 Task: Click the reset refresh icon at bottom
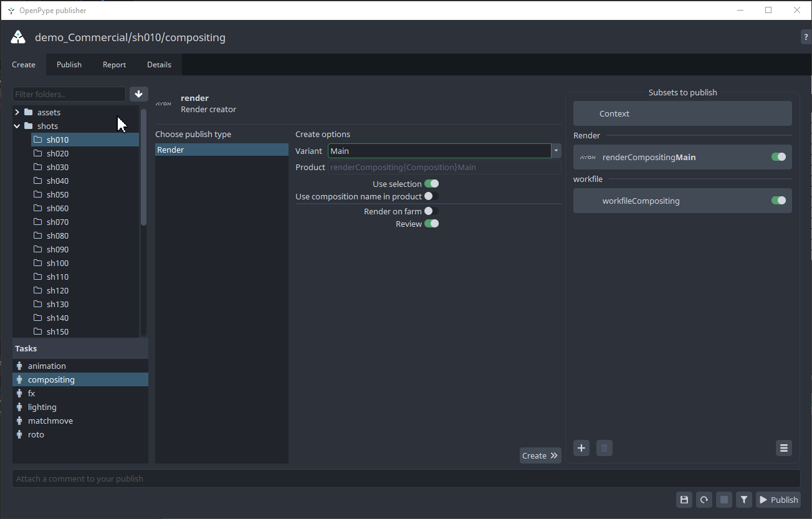coord(704,500)
